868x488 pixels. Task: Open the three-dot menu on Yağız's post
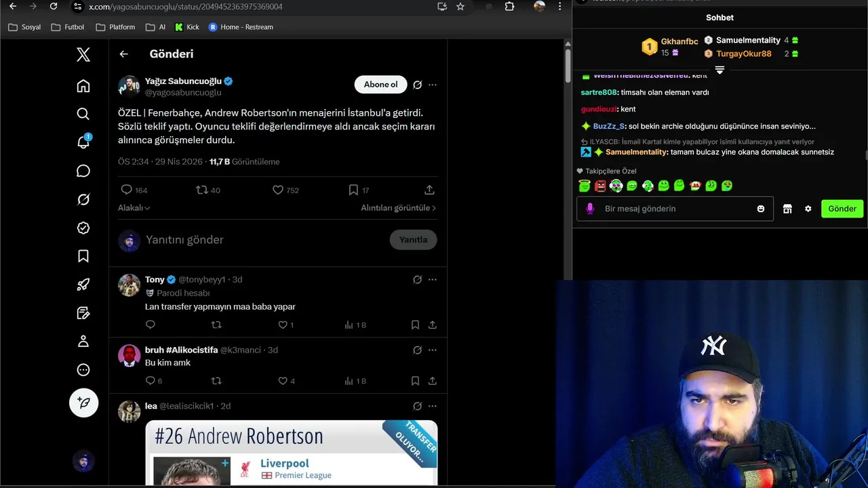tap(433, 85)
